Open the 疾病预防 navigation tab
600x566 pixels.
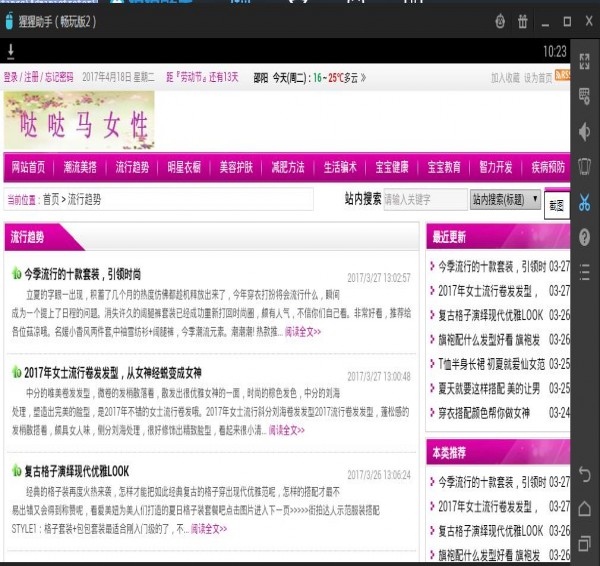[548, 167]
